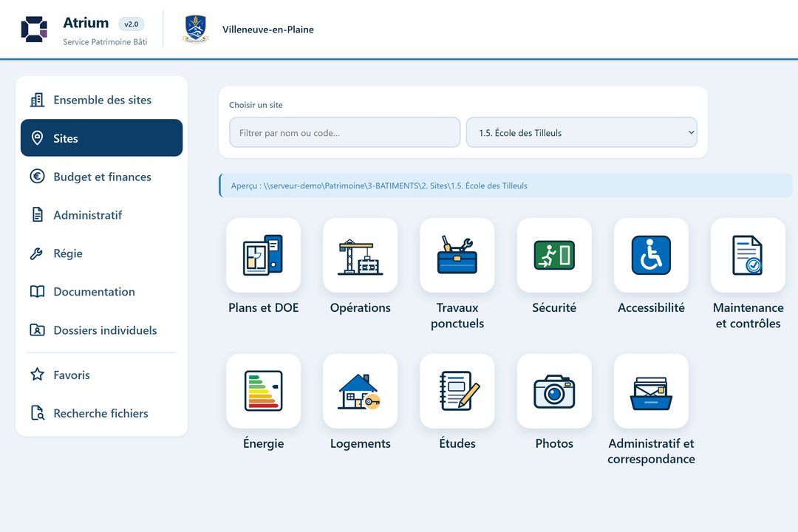Click the Études label
798x532 pixels.
point(457,443)
